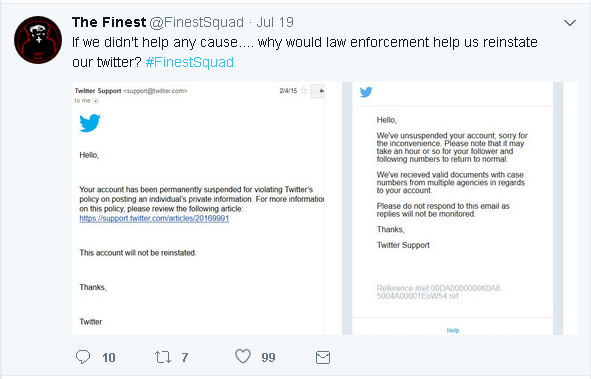Click the reply arrow button in email

[318, 91]
